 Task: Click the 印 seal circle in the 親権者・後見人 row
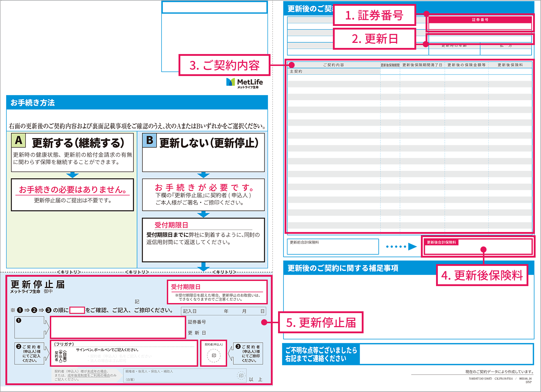(241, 376)
